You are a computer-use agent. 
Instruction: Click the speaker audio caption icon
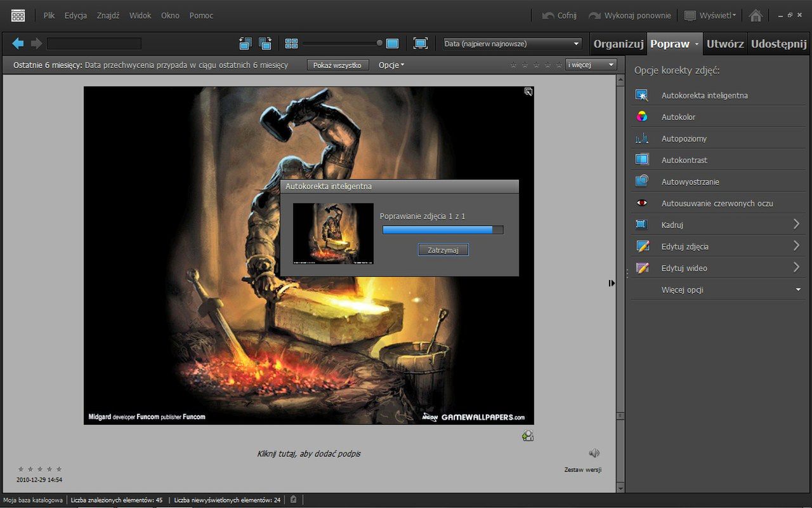pyautogui.click(x=594, y=453)
